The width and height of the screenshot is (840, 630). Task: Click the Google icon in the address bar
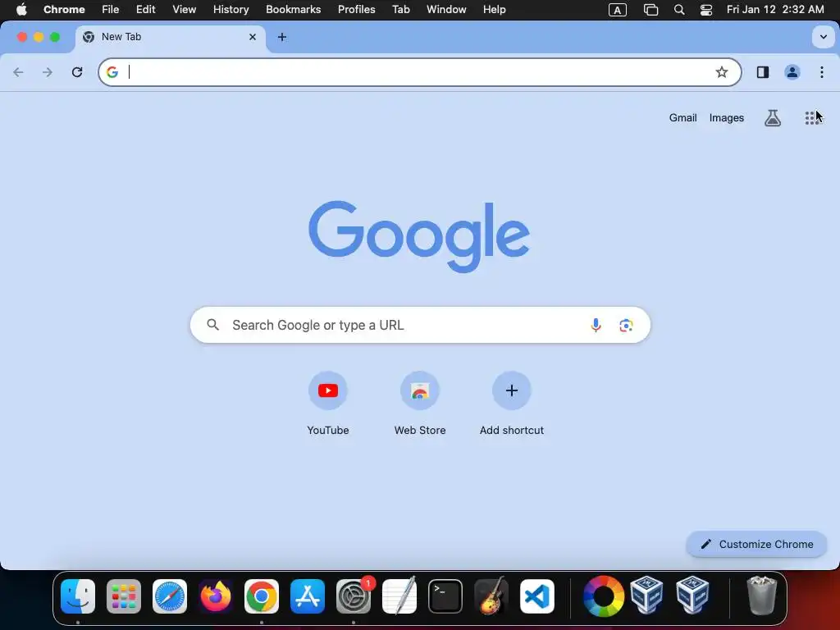tap(112, 72)
